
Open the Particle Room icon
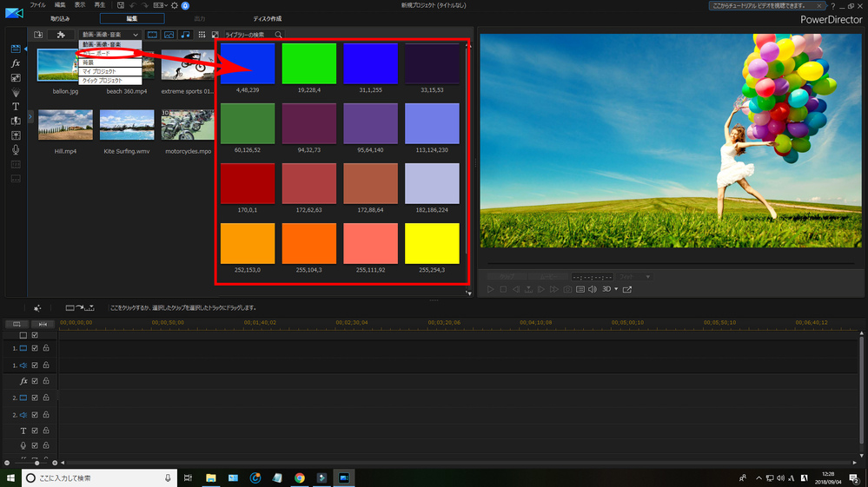click(16, 92)
